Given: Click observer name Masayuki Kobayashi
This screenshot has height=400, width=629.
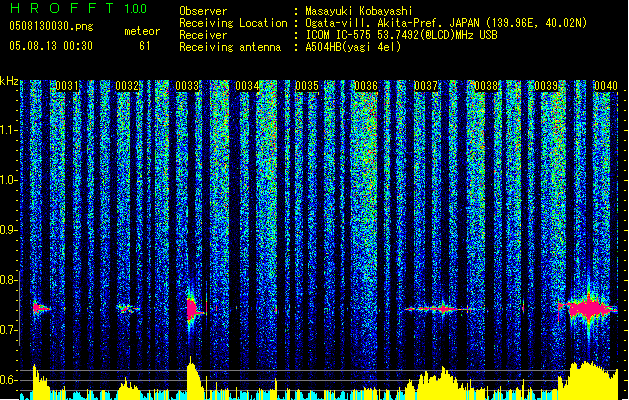Looking at the screenshot, I should click(x=359, y=11).
